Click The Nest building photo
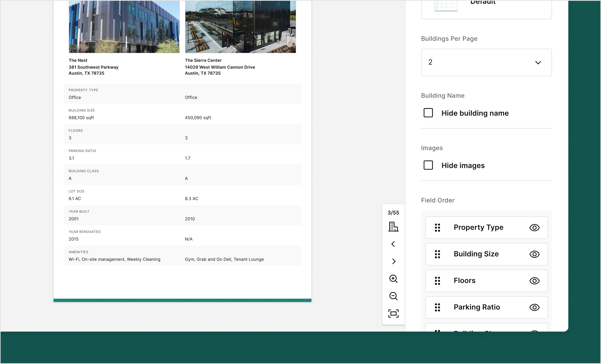 [x=124, y=27]
